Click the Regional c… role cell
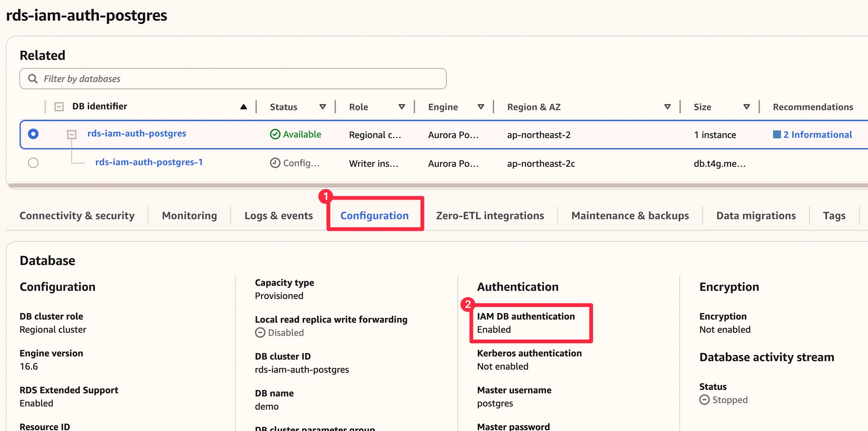 click(375, 135)
